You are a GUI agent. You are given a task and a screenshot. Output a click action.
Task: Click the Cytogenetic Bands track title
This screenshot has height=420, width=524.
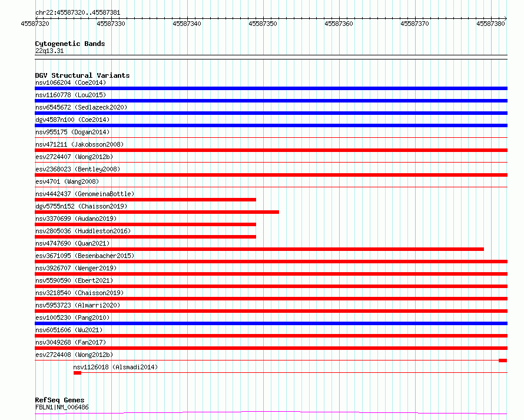(70, 44)
